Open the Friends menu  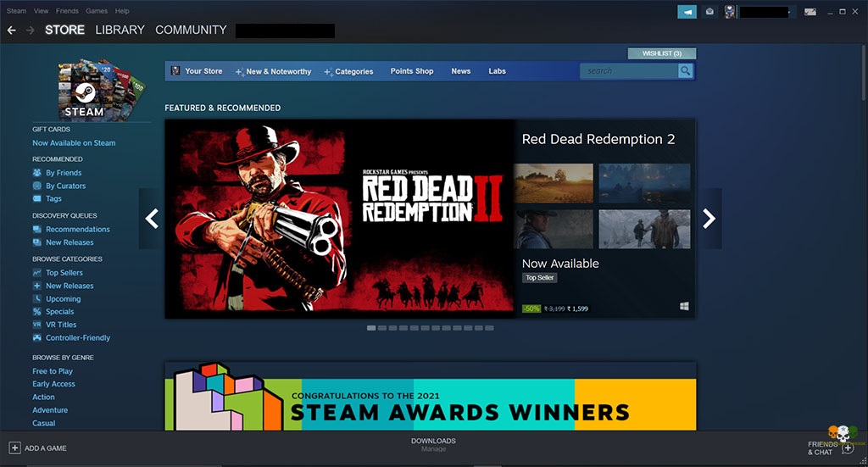67,11
